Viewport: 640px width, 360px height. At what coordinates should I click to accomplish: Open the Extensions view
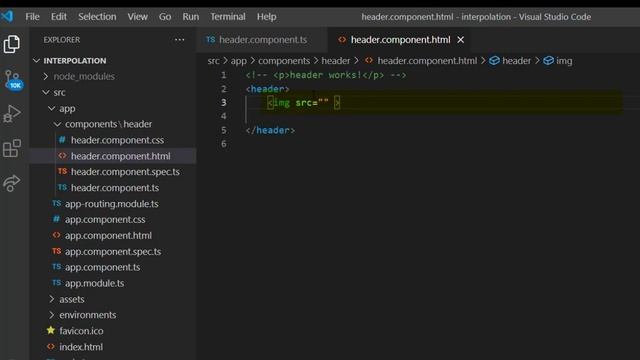[x=12, y=148]
